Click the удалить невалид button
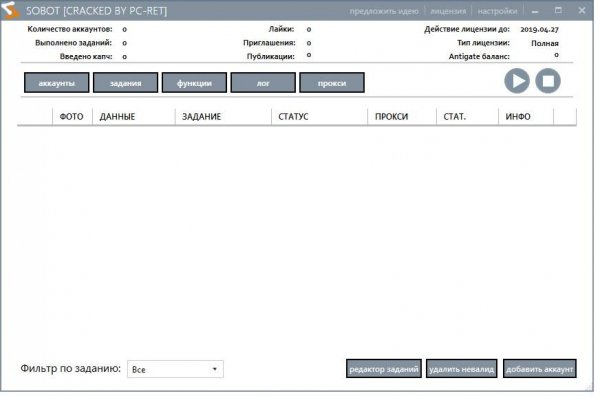Viewport: 600px width, 398px height. tap(461, 369)
